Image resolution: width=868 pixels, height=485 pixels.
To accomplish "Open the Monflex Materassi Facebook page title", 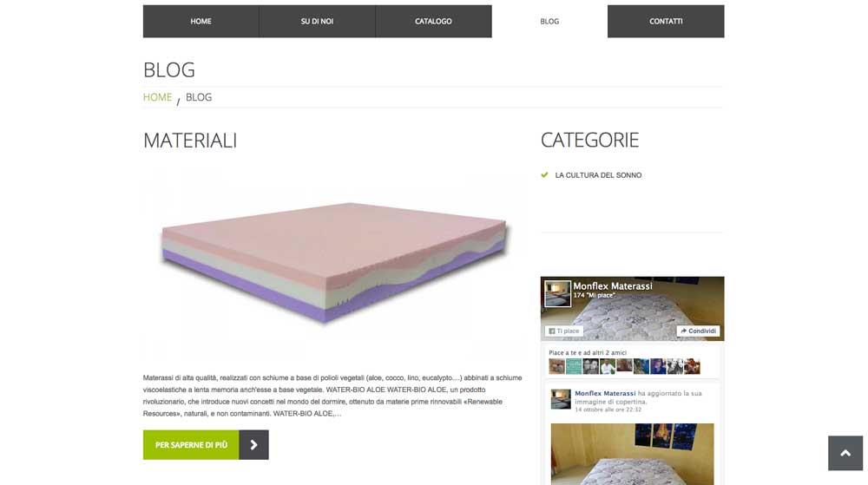I will point(613,286).
